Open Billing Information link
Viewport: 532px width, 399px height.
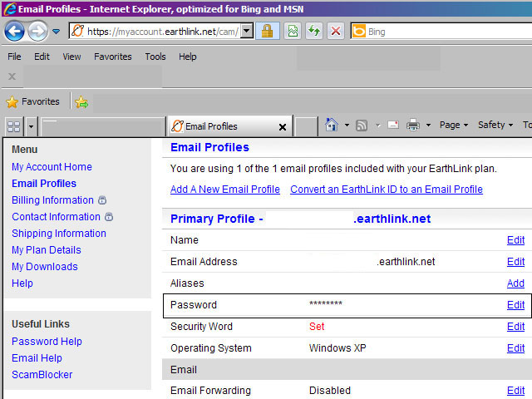[52, 200]
